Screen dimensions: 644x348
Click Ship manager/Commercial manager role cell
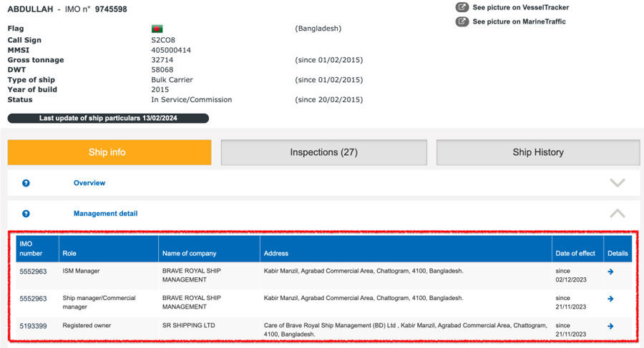[x=99, y=302]
